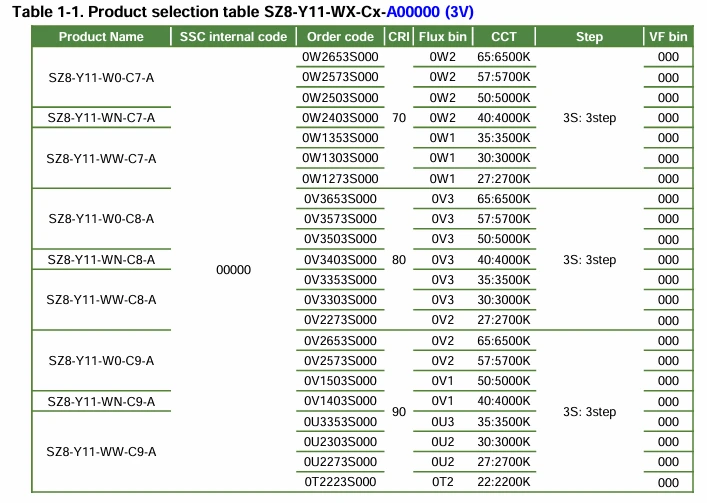
Task: Click the Order code column header
Action: [x=340, y=37]
